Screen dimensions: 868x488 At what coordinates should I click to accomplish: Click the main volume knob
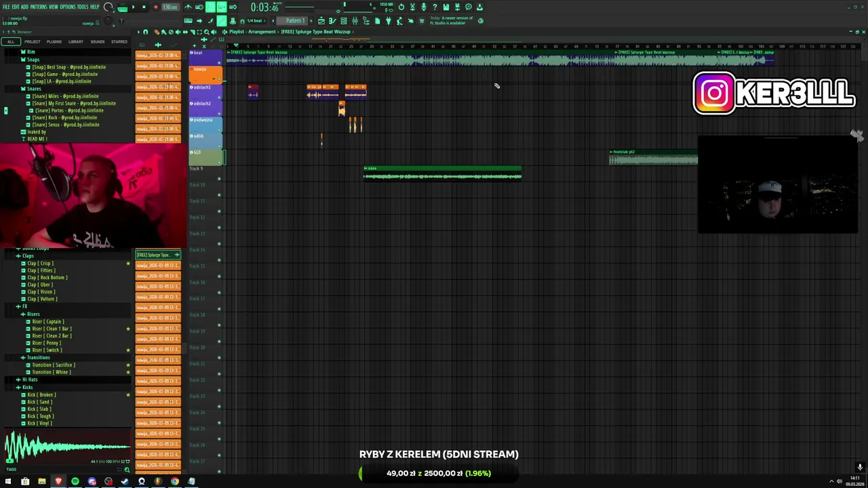point(108,7)
